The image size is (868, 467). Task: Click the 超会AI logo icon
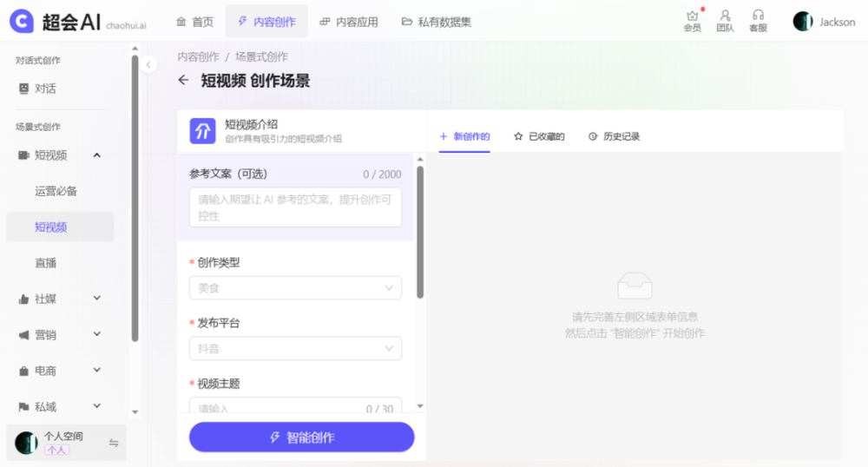pyautogui.click(x=22, y=22)
